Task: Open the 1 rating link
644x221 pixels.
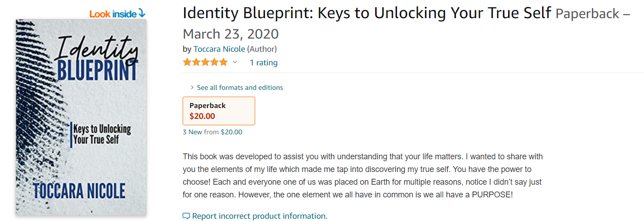Action: point(264,63)
